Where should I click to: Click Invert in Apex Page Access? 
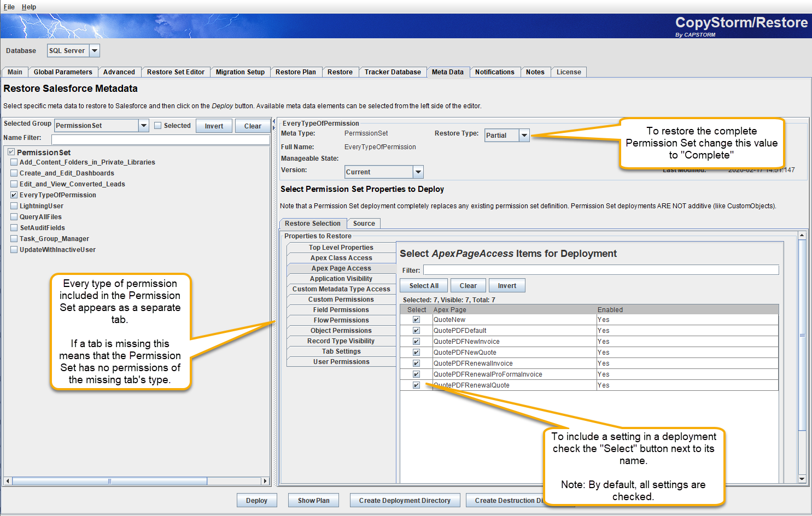(507, 286)
